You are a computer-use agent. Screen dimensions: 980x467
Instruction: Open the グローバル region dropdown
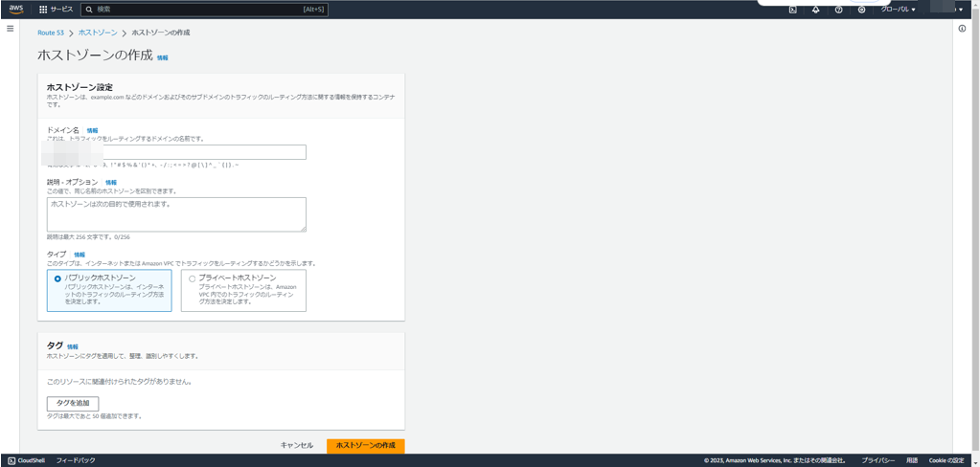point(899,10)
